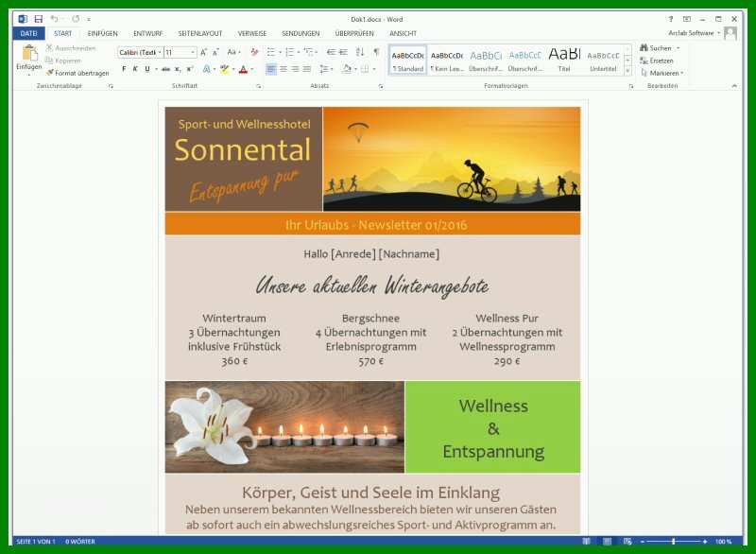Toggle bold formatting (F)
The width and height of the screenshot is (756, 554).
(124, 69)
